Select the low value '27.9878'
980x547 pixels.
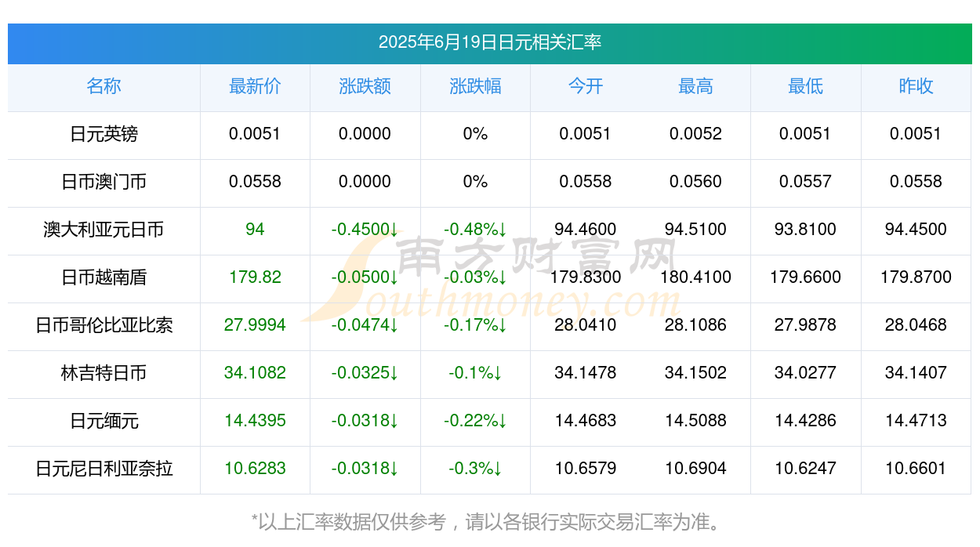coord(806,325)
